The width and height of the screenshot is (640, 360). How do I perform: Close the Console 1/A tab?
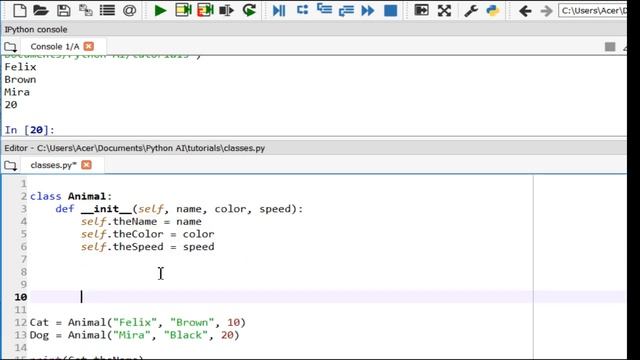pyautogui.click(x=89, y=47)
